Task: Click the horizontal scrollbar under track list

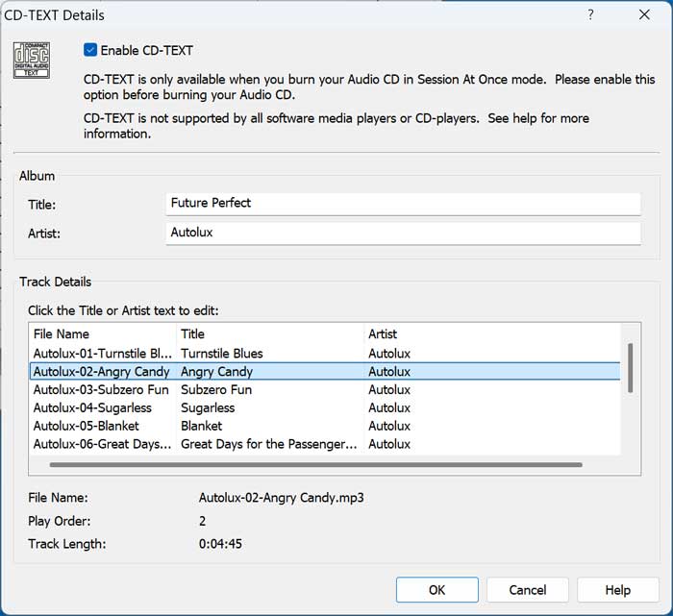Action: click(315, 465)
